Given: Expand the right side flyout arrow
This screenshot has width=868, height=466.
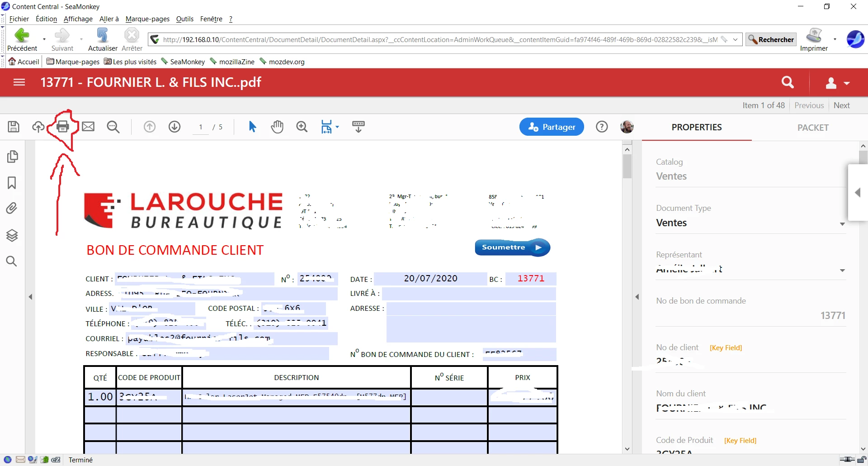Looking at the screenshot, I should (x=858, y=193).
